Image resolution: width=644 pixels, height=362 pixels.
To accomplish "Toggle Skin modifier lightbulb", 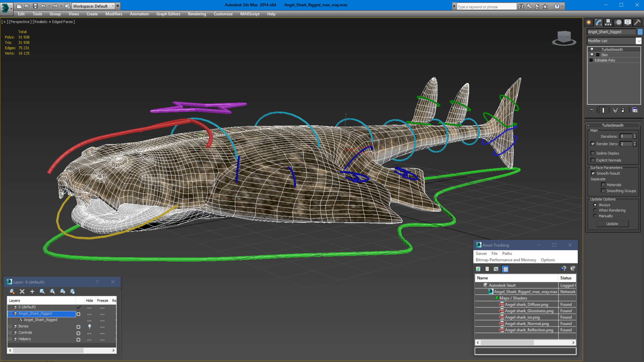I will pos(592,55).
